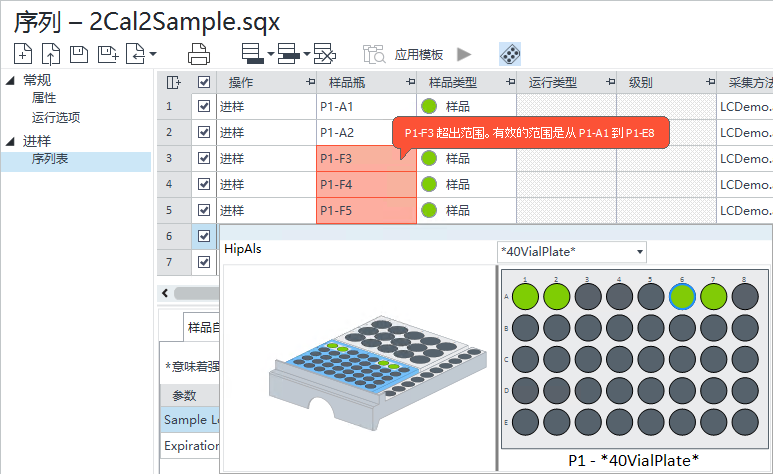Create a new sequence file
773x474 pixels.
(23, 54)
